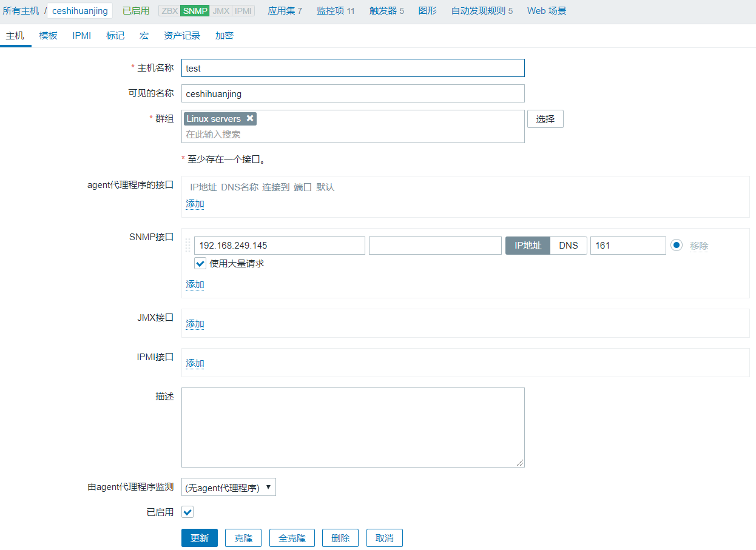
Task: Select the default radio button on SNMP interface
Action: 677,245
